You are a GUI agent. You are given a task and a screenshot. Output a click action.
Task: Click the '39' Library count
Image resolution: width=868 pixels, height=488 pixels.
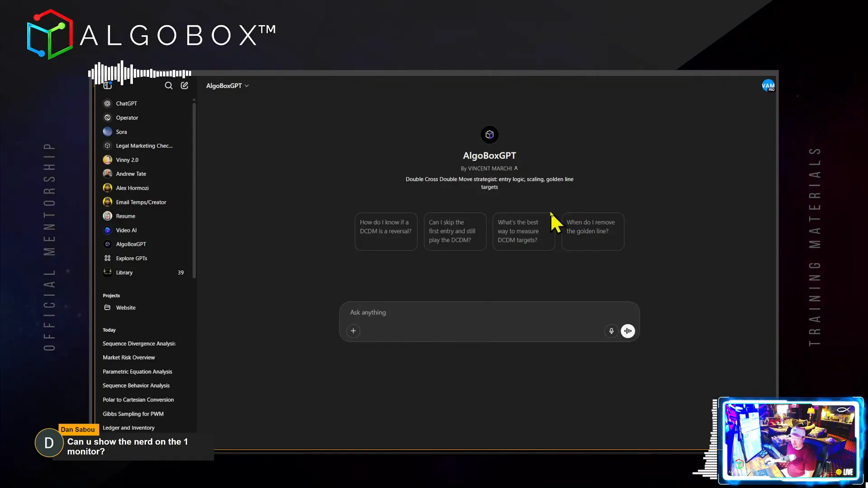[180, 272]
